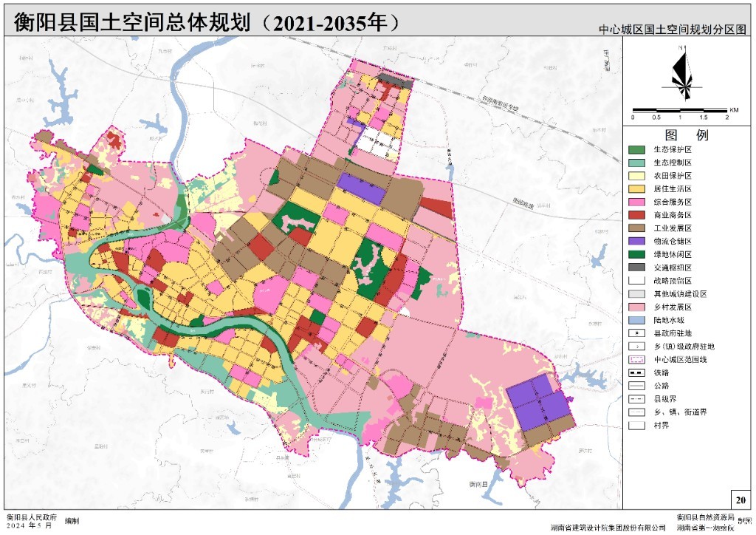
Task: Select the 物流仓储区 purple legend swatch
Action: (x=636, y=241)
